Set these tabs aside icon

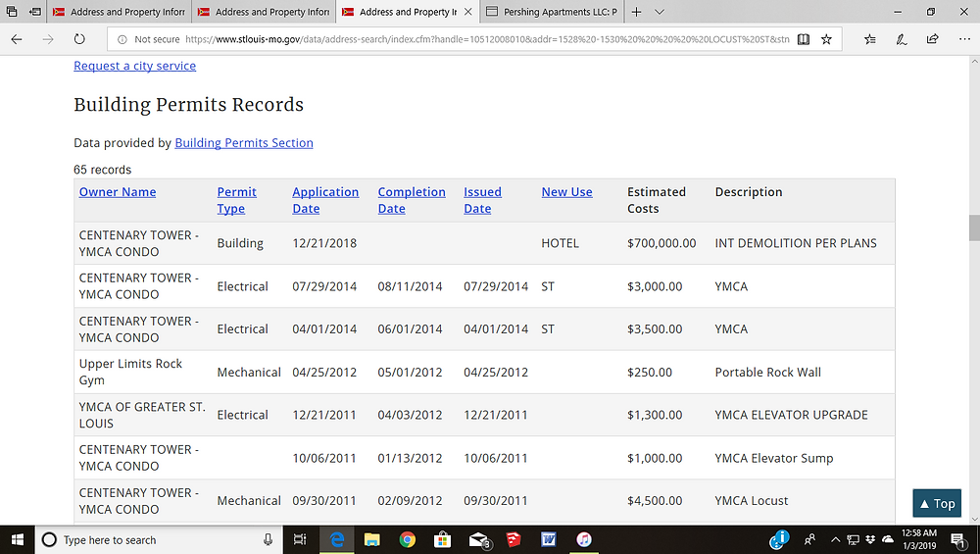click(x=35, y=11)
